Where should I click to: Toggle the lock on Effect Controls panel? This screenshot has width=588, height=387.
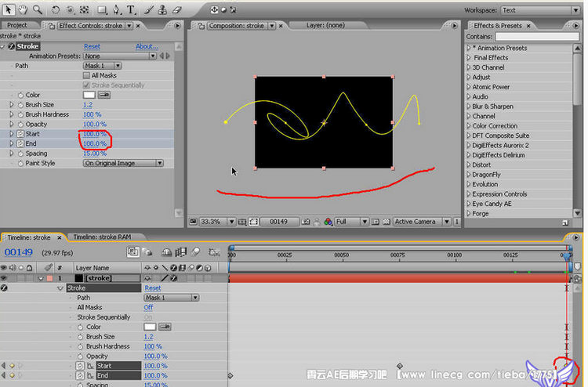(52, 26)
